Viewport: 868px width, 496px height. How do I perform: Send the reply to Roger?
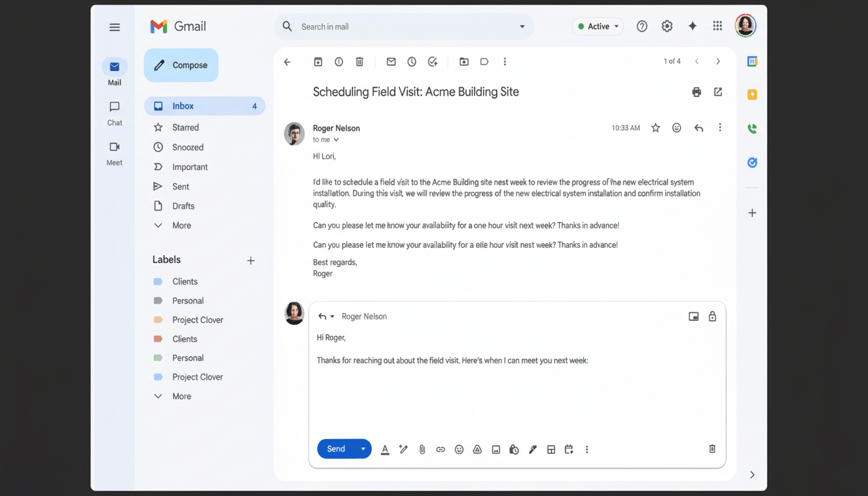(335, 449)
